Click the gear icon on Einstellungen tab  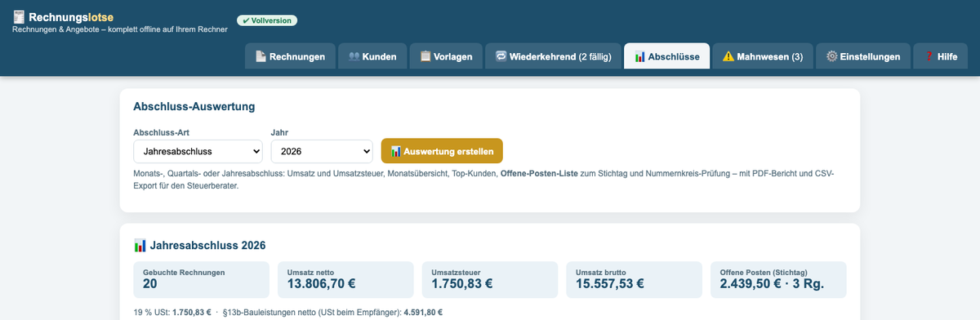(831, 57)
